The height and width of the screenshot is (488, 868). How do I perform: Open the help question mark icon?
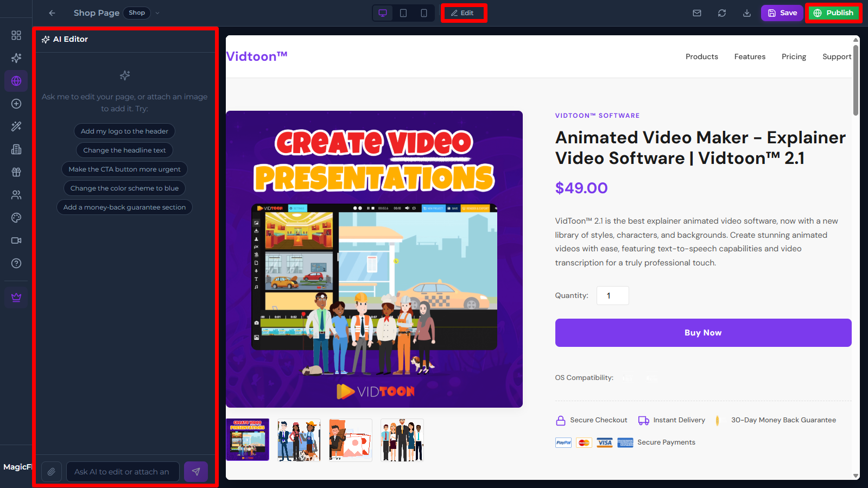16,263
